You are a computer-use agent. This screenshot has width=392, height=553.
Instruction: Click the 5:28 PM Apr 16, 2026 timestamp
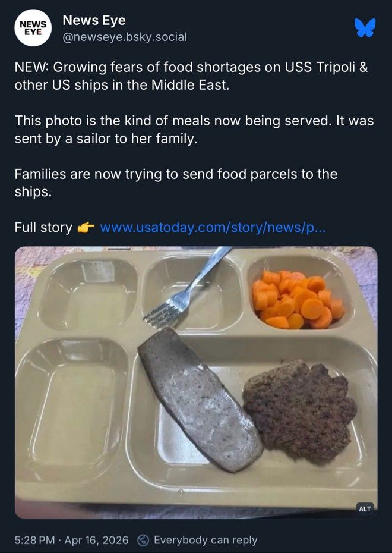[x=71, y=540]
